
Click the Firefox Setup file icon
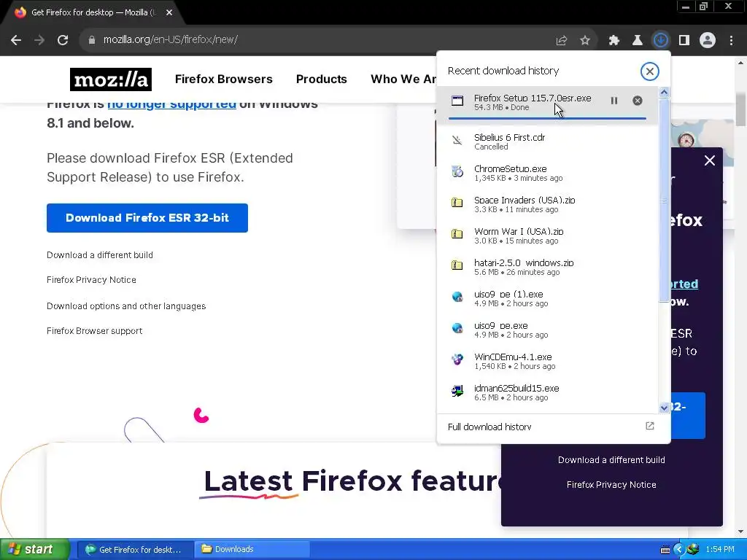click(x=457, y=101)
